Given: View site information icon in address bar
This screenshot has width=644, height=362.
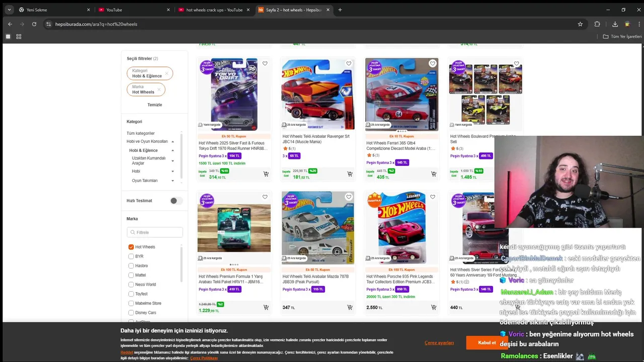Looking at the screenshot, I should (48, 24).
